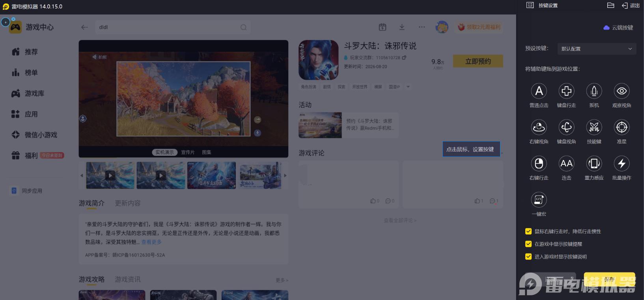Open 微信小游戏 in the sidebar
Viewport: 644px width, 300px height.
(34, 135)
